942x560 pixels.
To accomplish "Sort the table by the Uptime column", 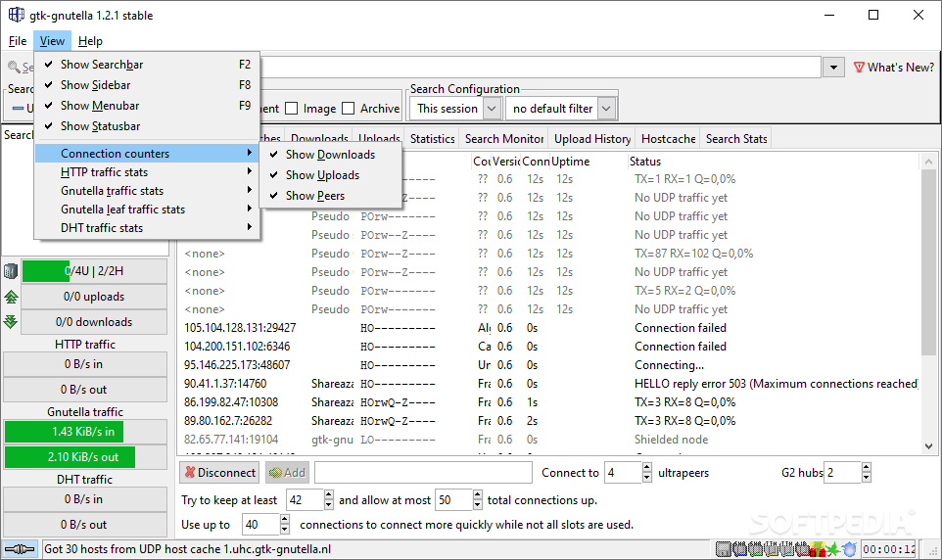I will [588, 161].
